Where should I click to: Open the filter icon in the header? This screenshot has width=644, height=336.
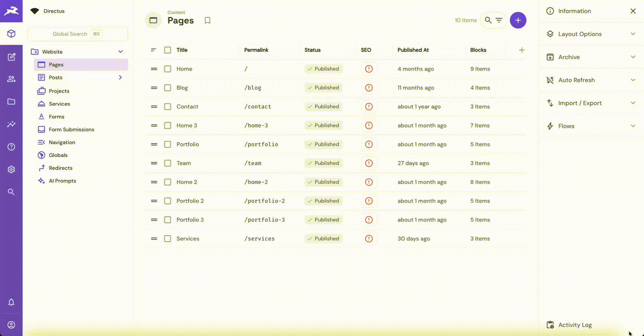point(499,20)
